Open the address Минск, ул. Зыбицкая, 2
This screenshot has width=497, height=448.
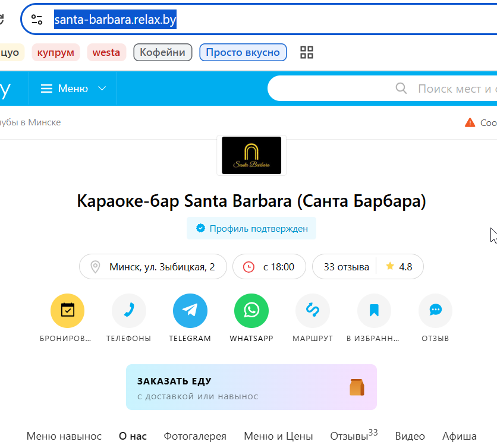153,267
